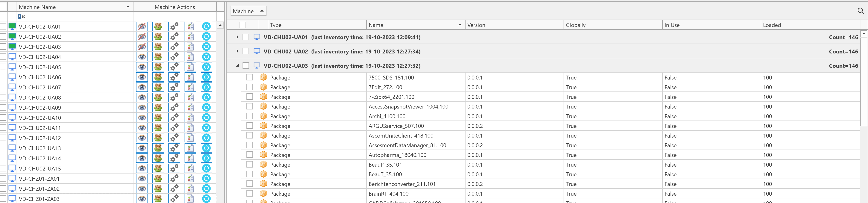Check the box for package 7Edit_272.100
Image resolution: width=868 pixels, height=203 pixels.
click(x=249, y=87)
